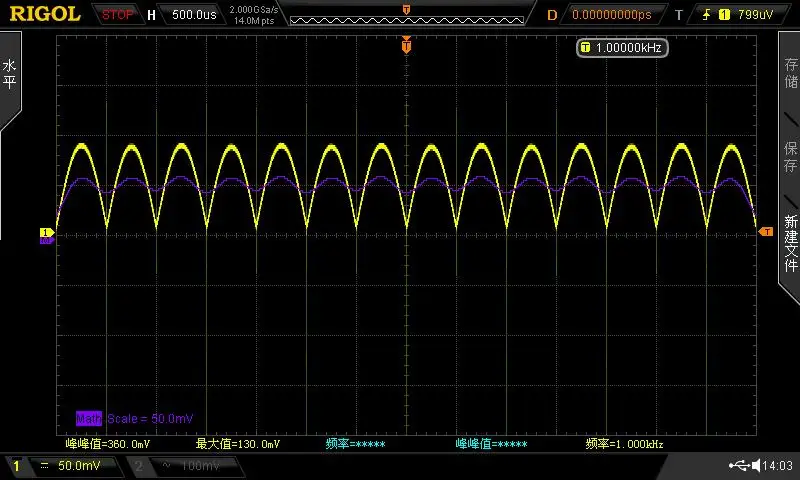Select the 500.0us horizontal timebase value

[x=194, y=15]
